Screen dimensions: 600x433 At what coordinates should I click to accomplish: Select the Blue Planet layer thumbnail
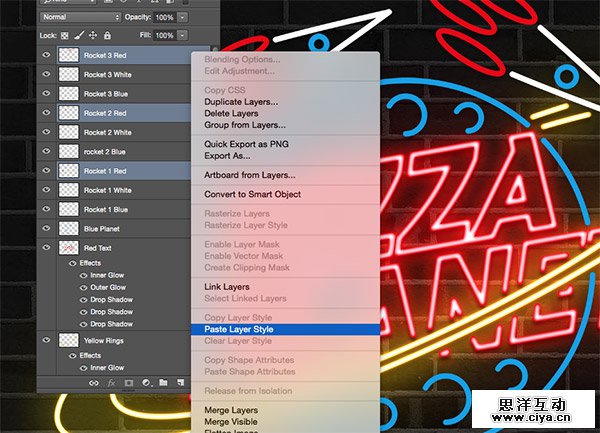click(69, 229)
